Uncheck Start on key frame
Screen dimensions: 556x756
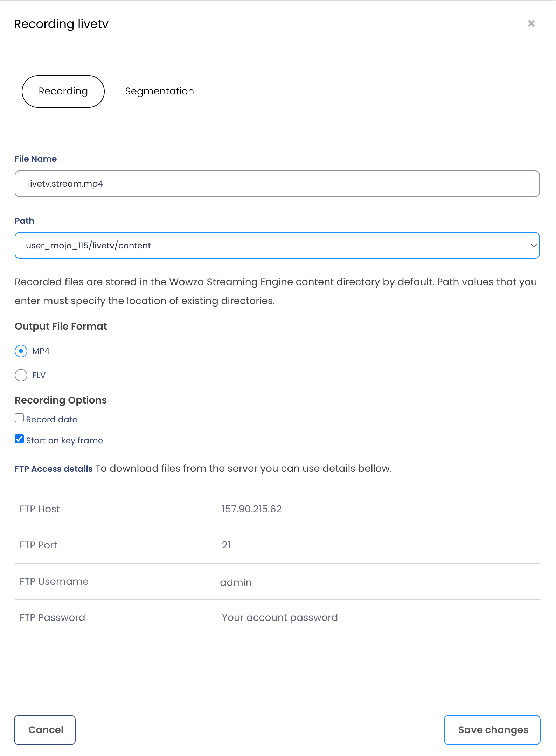click(19, 439)
